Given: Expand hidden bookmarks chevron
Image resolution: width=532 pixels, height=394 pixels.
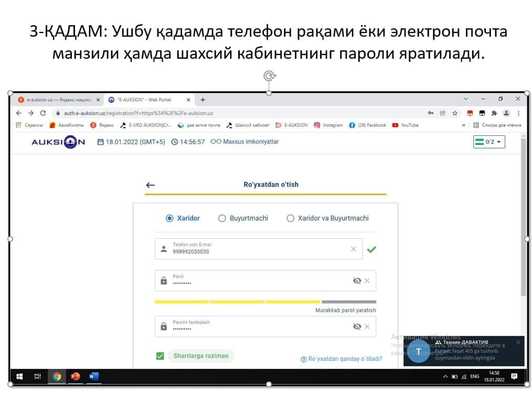Looking at the screenshot, I should 463,125.
